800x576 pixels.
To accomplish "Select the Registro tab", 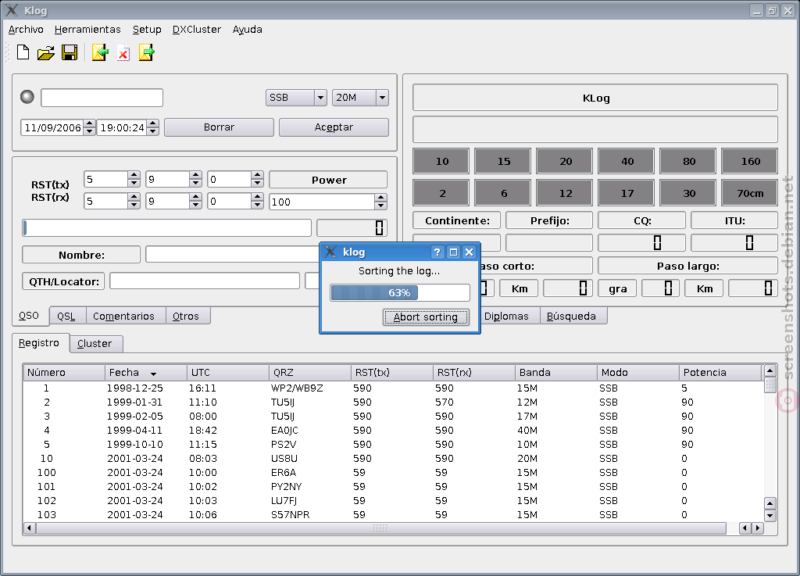I will [x=39, y=343].
